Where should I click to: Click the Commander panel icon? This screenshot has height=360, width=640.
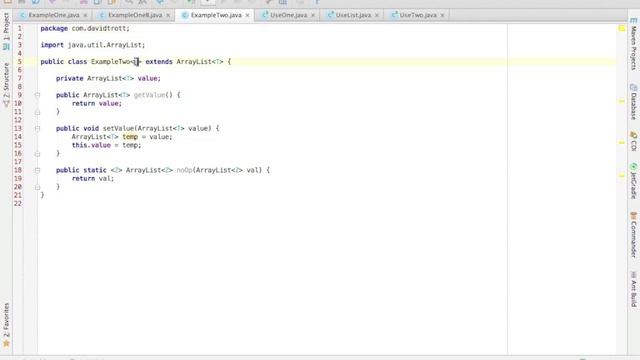633,216
